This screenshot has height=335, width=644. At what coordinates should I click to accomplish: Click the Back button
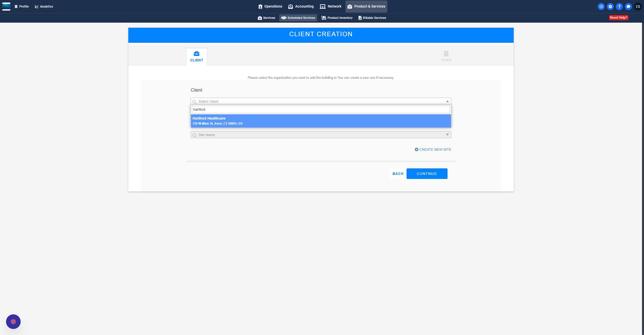[398, 174]
